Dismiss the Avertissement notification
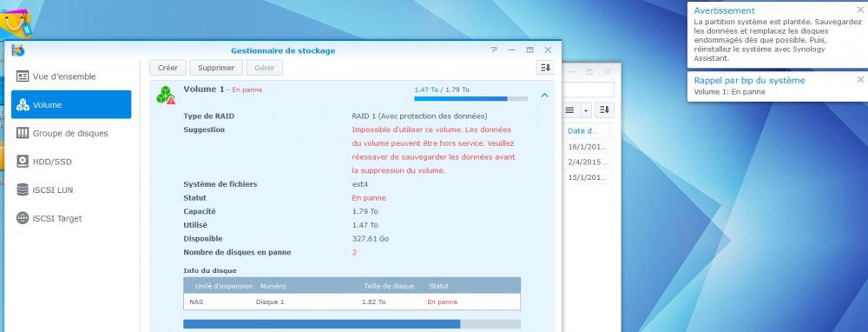This screenshot has height=332, width=868. pyautogui.click(x=860, y=10)
